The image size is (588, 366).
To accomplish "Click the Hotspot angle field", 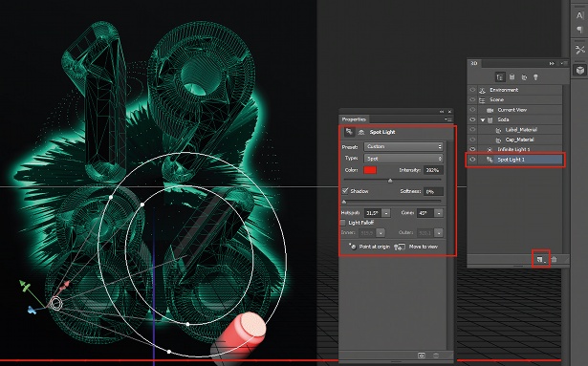I will point(373,213).
